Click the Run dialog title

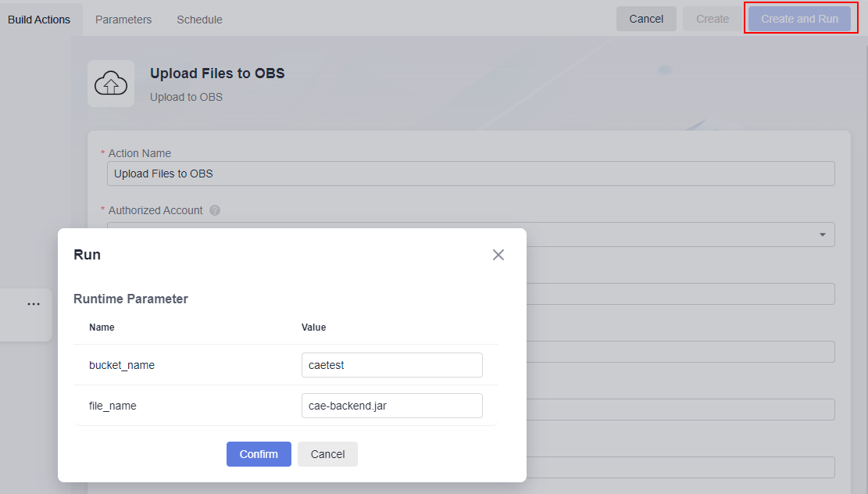point(87,255)
